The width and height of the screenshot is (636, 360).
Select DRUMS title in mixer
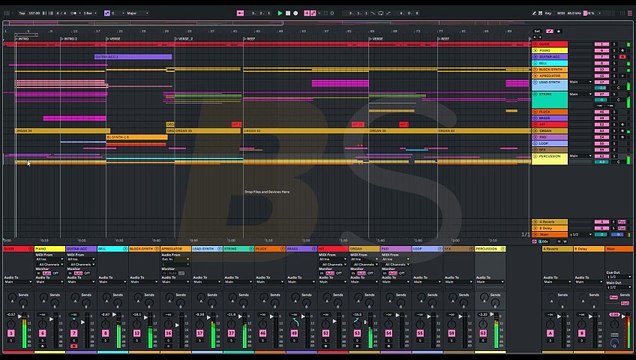[x=18, y=249]
